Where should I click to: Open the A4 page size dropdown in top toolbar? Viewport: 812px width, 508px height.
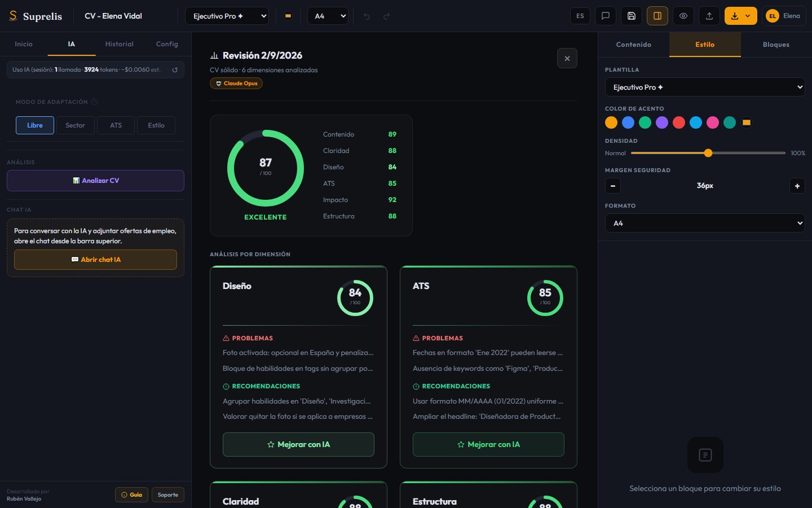(x=328, y=16)
